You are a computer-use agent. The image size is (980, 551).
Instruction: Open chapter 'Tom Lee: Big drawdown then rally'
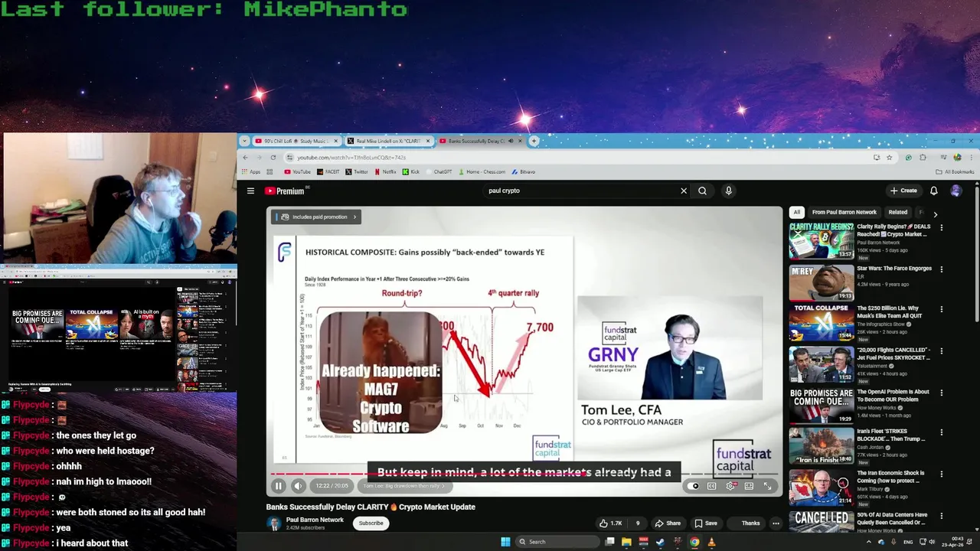(403, 486)
